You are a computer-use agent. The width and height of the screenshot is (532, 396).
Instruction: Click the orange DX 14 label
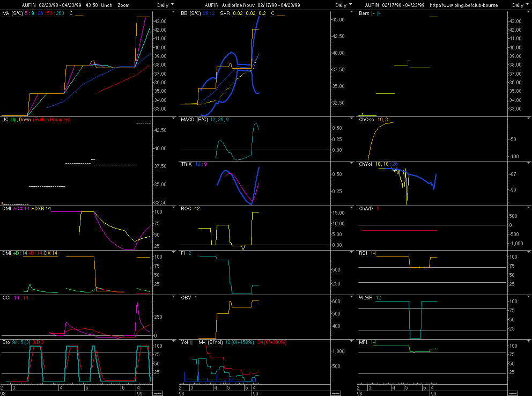[x=50, y=253]
